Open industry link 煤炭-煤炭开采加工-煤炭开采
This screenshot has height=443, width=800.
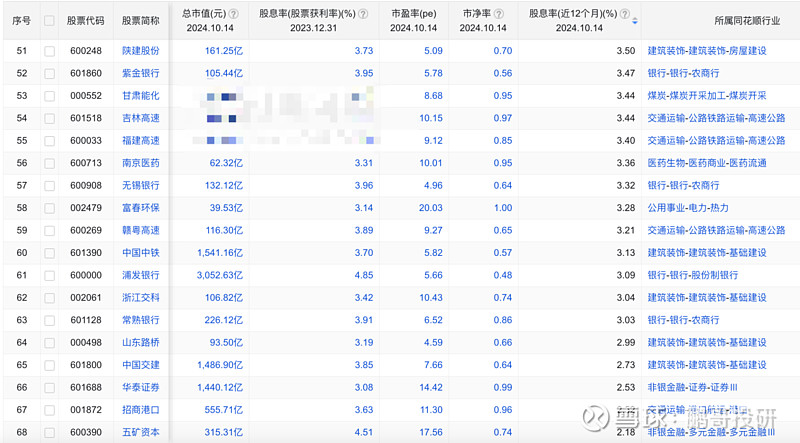[x=707, y=95]
